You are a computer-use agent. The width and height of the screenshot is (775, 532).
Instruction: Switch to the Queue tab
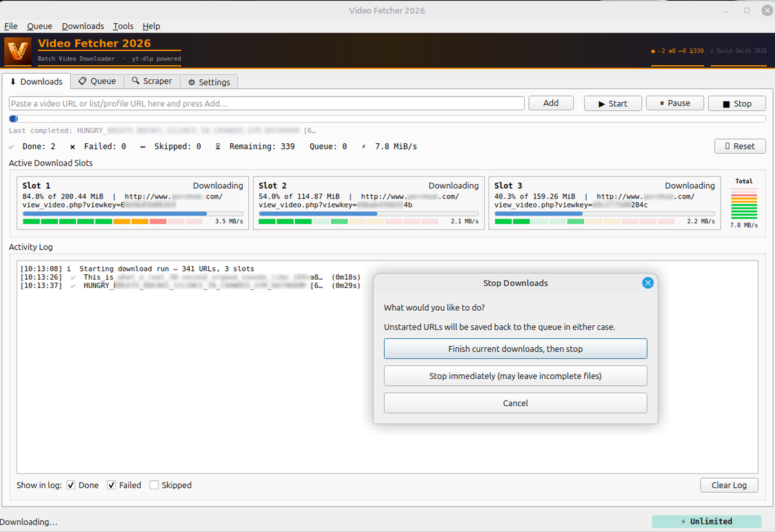click(x=97, y=81)
